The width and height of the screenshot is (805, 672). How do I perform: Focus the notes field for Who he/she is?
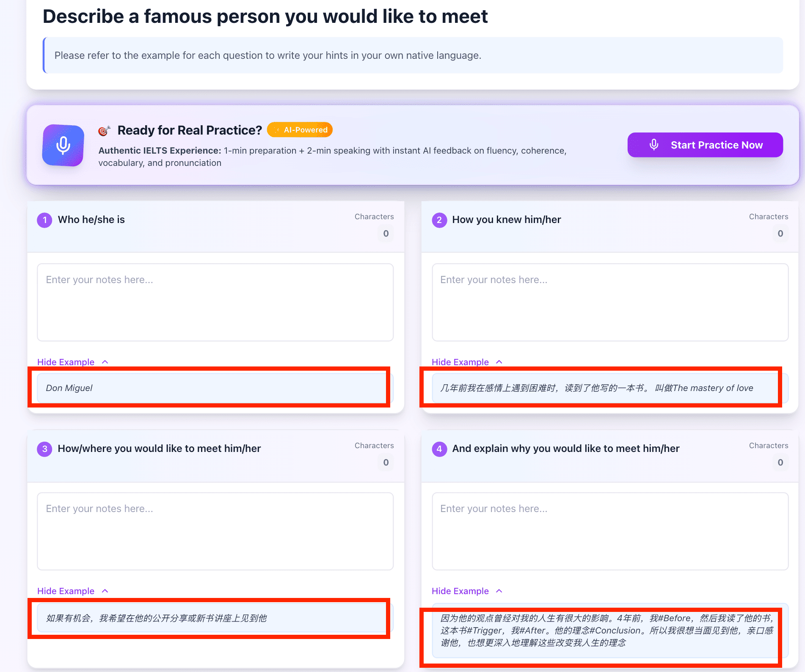coord(215,302)
